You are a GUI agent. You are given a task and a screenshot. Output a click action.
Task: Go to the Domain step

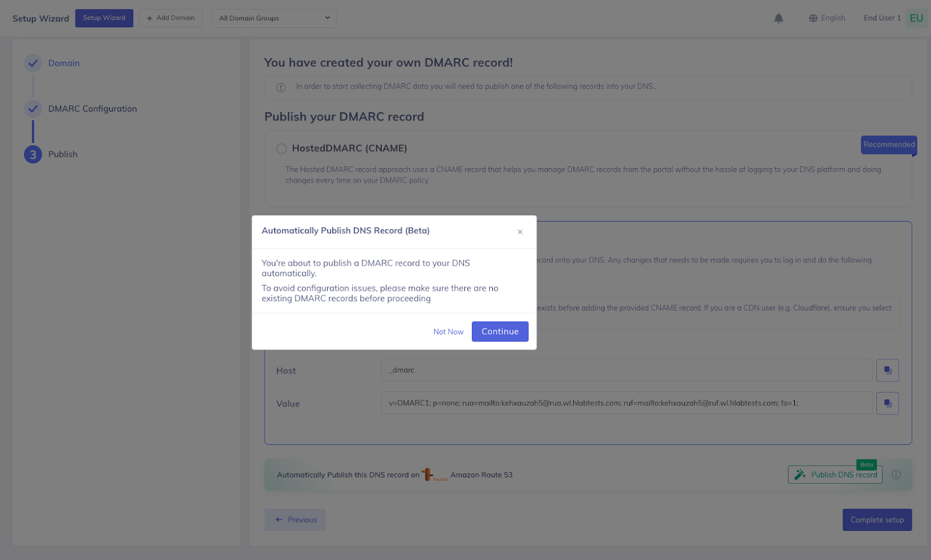pyautogui.click(x=63, y=63)
